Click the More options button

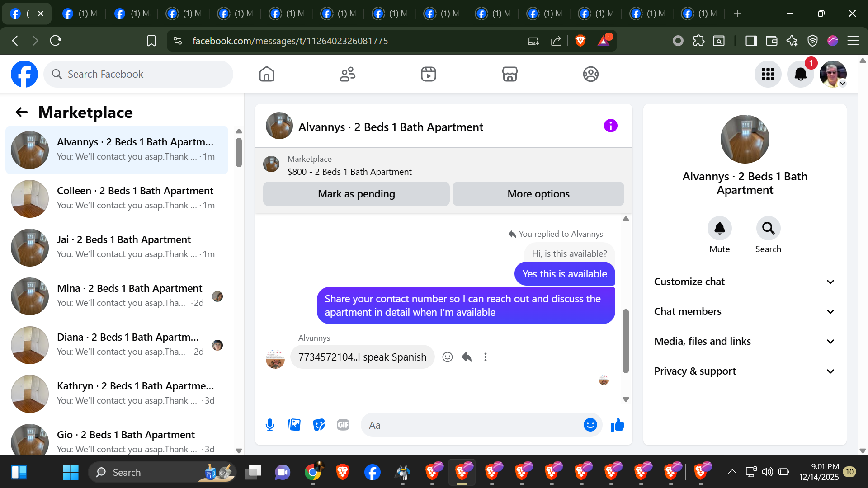[x=538, y=194]
